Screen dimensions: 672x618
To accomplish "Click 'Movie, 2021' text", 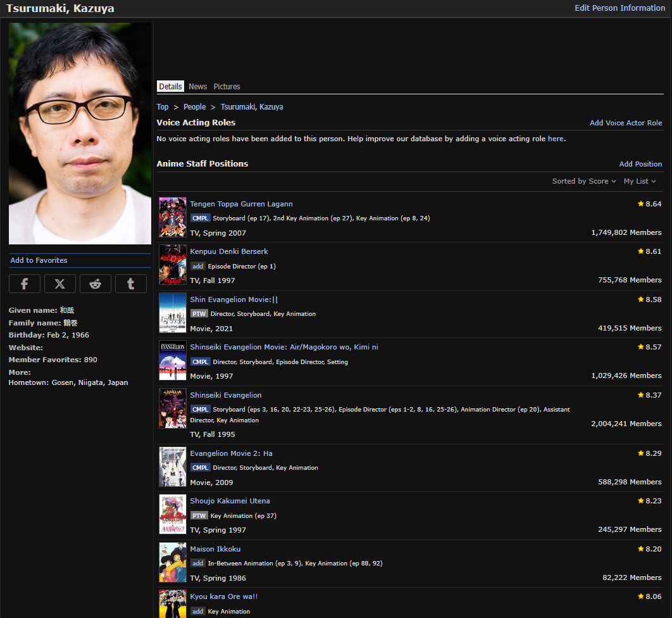I will point(211,329).
